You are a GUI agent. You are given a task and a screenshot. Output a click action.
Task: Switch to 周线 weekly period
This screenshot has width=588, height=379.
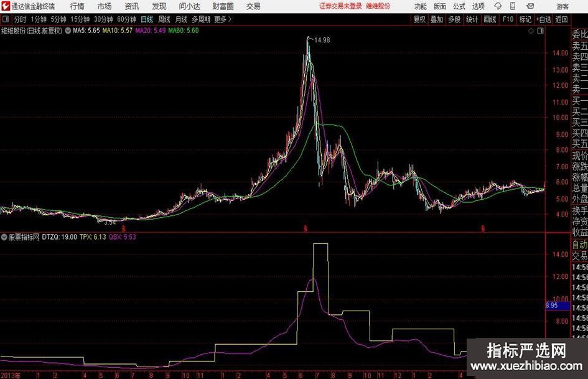[x=164, y=19]
